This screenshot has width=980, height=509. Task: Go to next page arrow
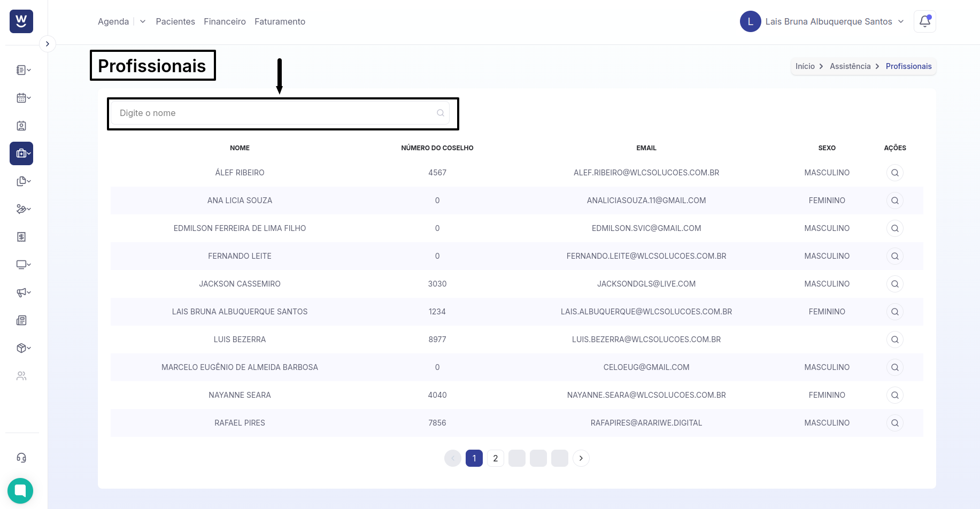tap(581, 458)
